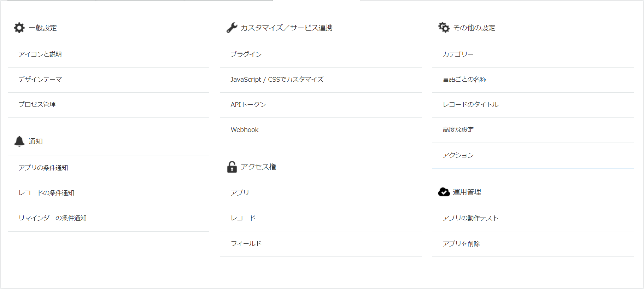Open フィールド access permissions
The image size is (644, 289).
[x=321, y=244]
